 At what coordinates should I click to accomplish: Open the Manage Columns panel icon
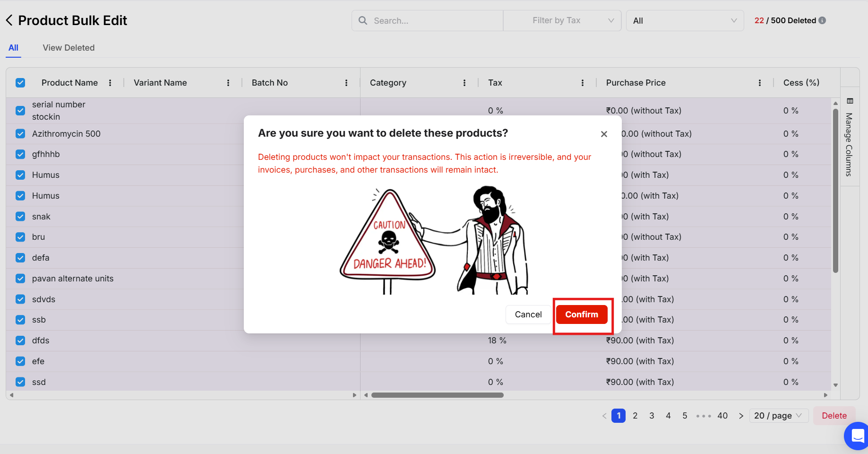pos(850,101)
